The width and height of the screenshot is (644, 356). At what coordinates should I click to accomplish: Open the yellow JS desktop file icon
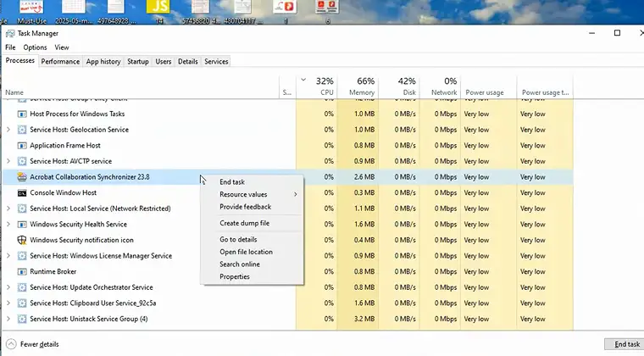point(158,7)
